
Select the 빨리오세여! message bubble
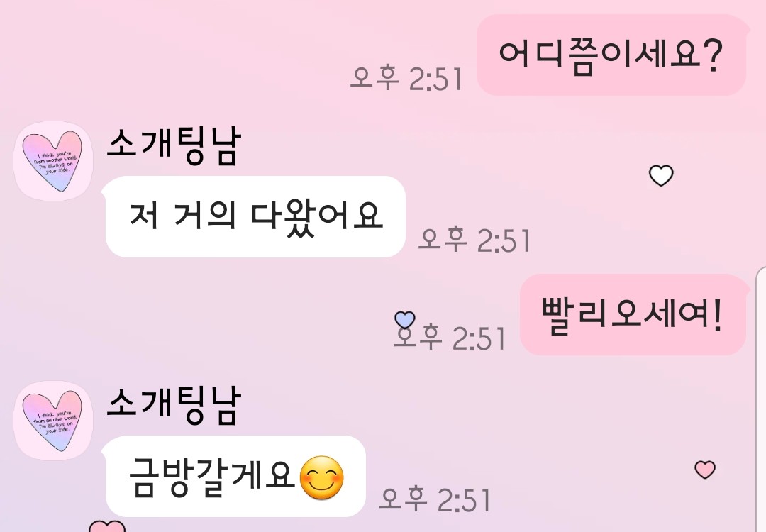(633, 314)
